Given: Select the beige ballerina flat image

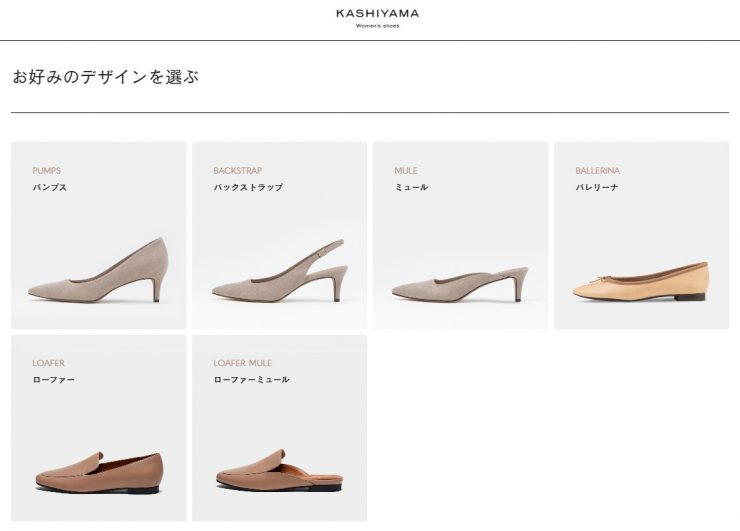Looking at the screenshot, I should (640, 281).
